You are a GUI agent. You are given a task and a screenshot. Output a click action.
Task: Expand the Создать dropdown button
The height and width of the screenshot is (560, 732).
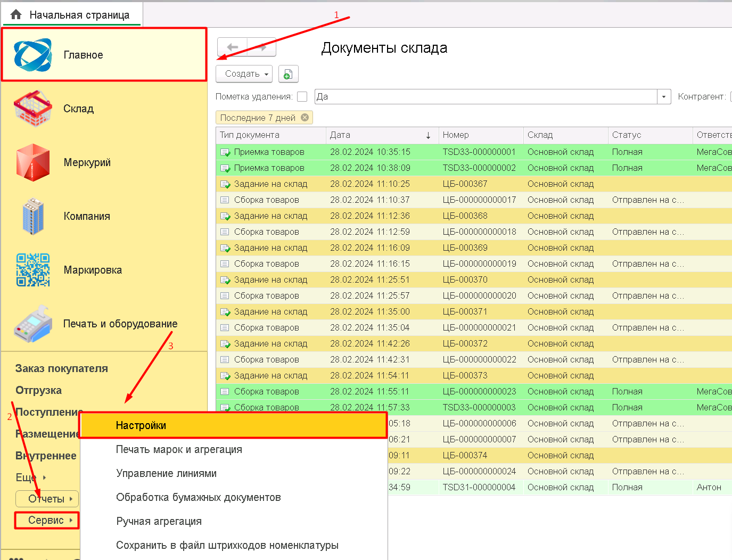pyautogui.click(x=244, y=74)
